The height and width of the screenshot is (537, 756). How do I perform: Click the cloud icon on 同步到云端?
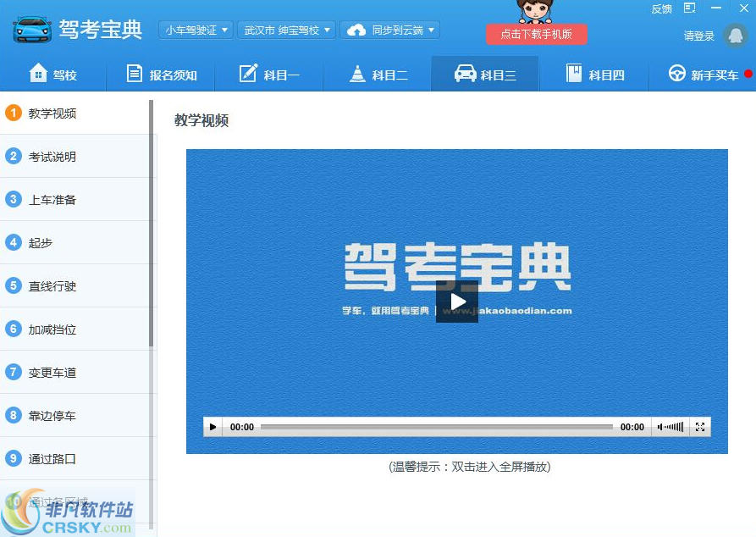356,30
